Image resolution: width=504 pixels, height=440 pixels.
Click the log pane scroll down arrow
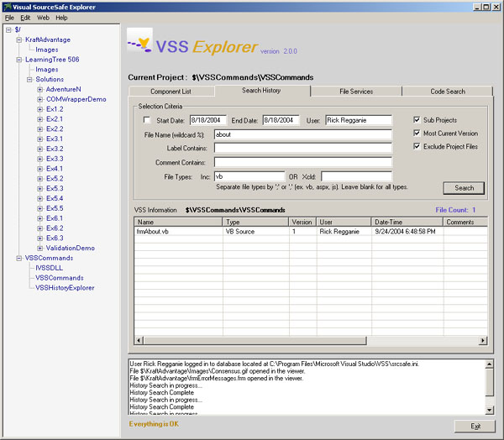pos(489,410)
